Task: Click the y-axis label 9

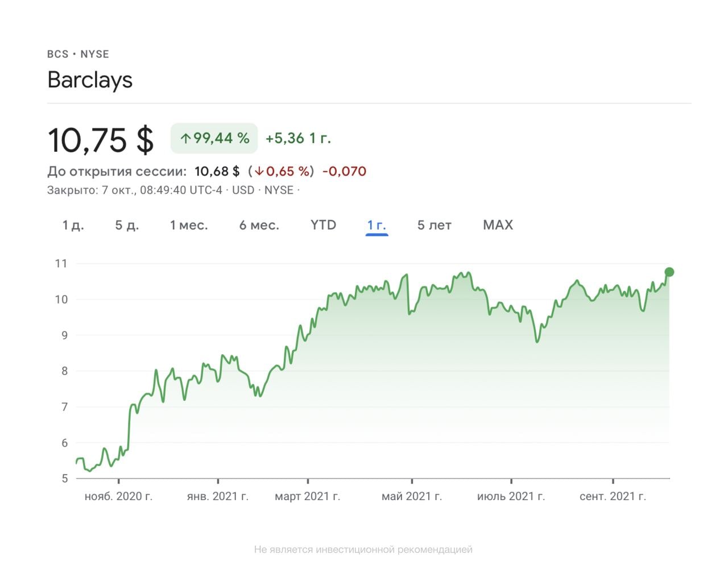Action: [64, 335]
